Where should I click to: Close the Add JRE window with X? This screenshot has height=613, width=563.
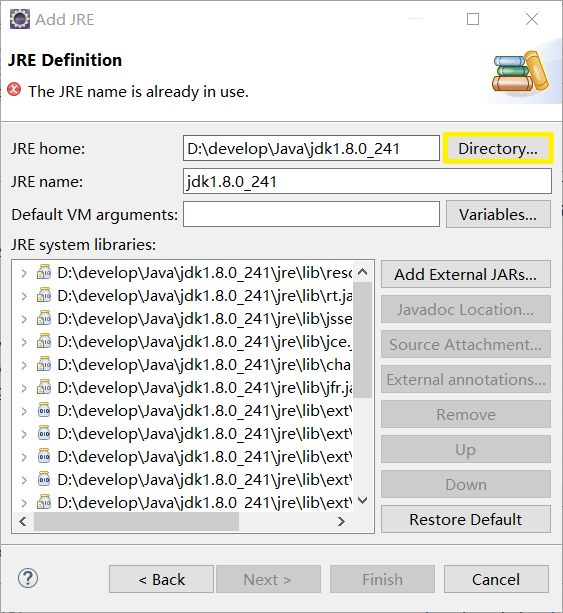[532, 19]
